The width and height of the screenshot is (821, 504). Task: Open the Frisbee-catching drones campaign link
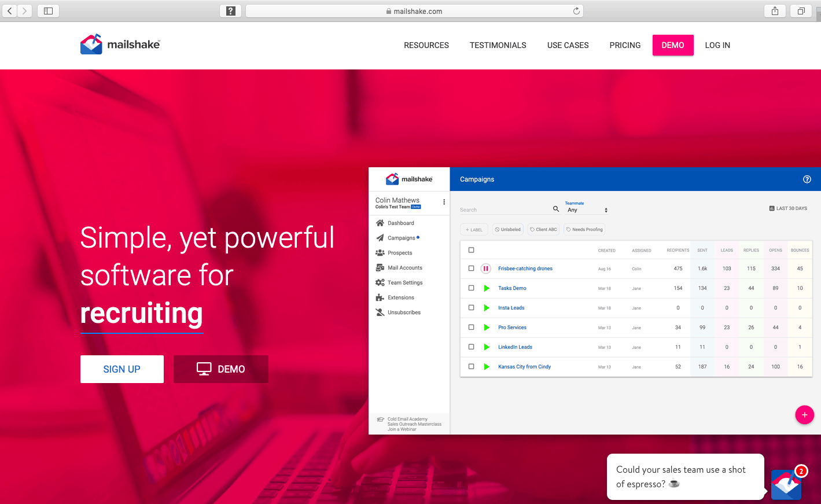click(x=525, y=268)
